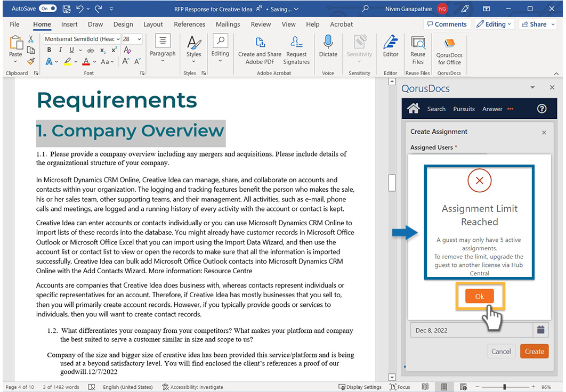Open the Editor ribbon button

[x=391, y=47]
